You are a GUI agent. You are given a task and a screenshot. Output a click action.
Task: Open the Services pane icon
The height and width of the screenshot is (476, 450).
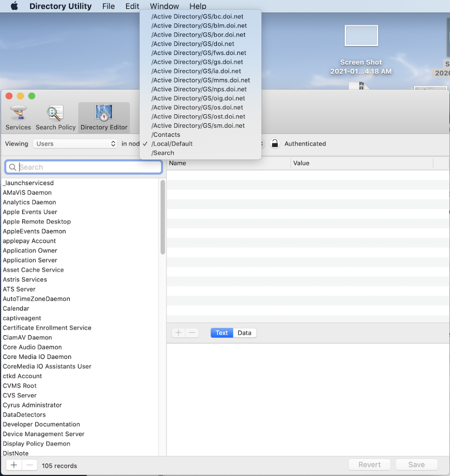(18, 112)
